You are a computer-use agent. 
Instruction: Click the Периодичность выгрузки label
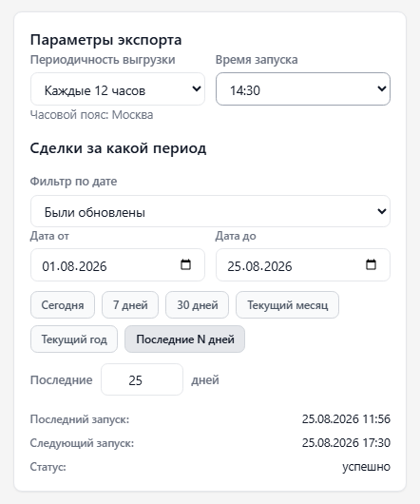[x=103, y=60]
